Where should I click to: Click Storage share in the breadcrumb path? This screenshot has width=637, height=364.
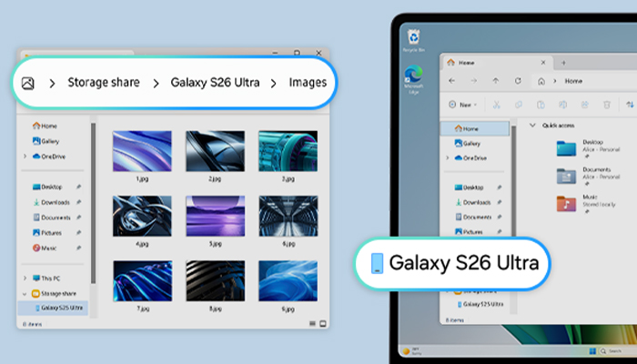click(x=103, y=83)
